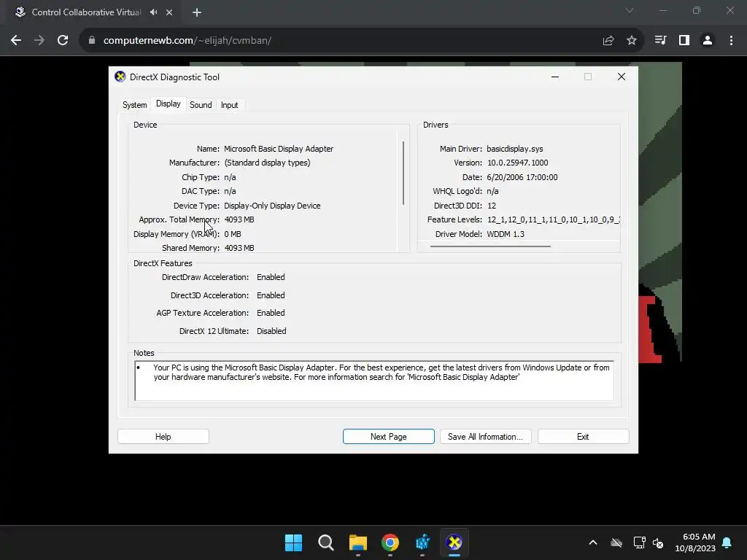The height and width of the screenshot is (560, 747).
Task: Close the Control Collaborative Virtual tab
Action: click(x=169, y=12)
